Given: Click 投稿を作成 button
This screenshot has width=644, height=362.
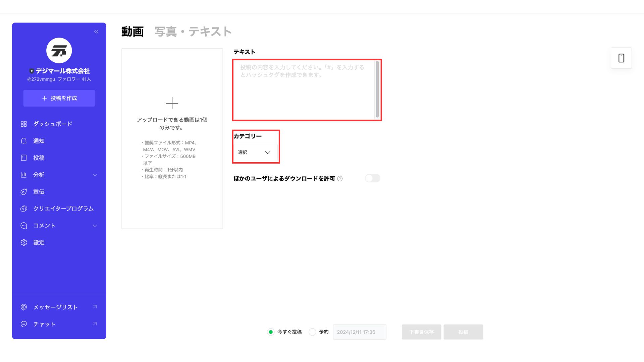Looking at the screenshot, I should 59,98.
